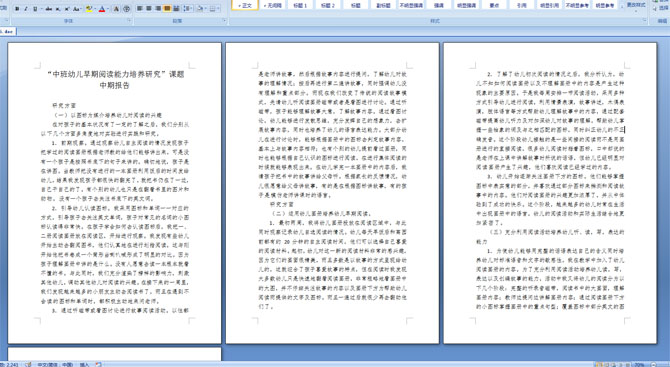Open the red font color dropdown arrow

(108, 9)
